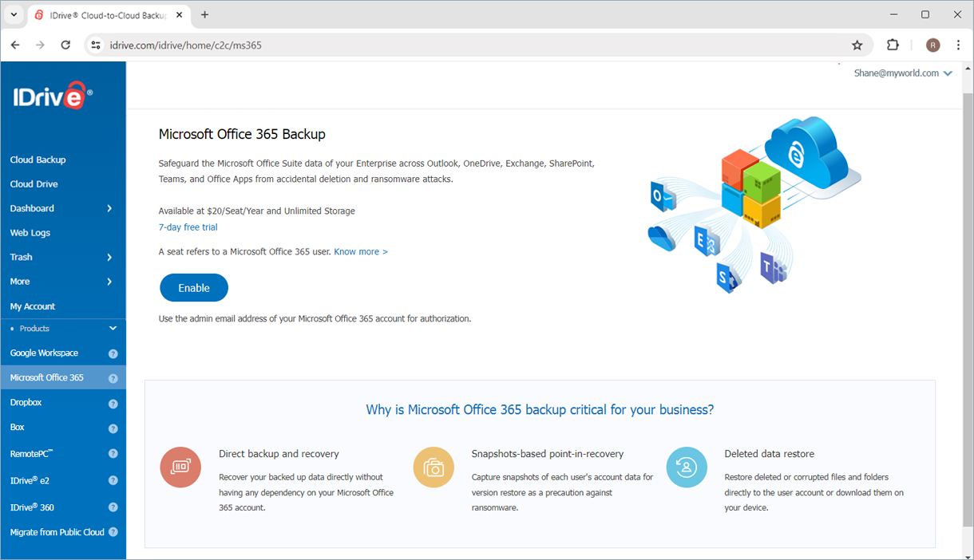The width and height of the screenshot is (974, 560).
Task: Bookmark this page with star icon
Action: pos(857,45)
